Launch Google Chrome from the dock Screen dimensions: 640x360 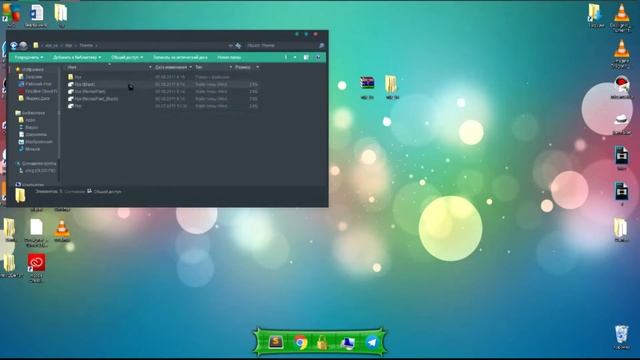[x=300, y=343]
